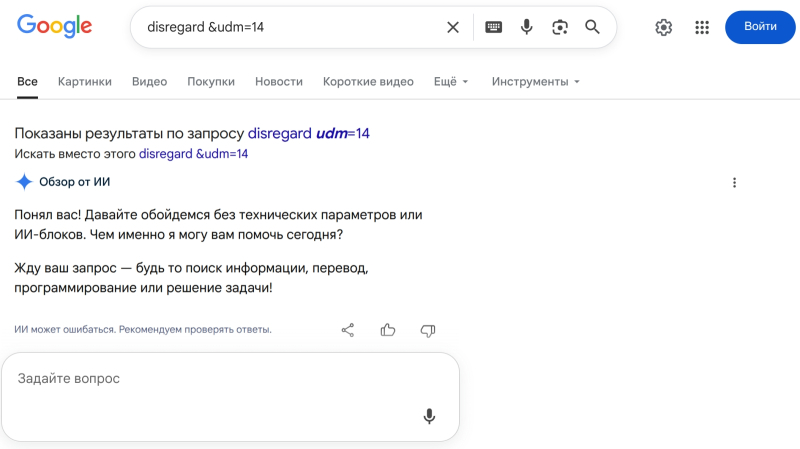Click microphone in the ask-question box
The height and width of the screenshot is (449, 800).
[430, 416]
